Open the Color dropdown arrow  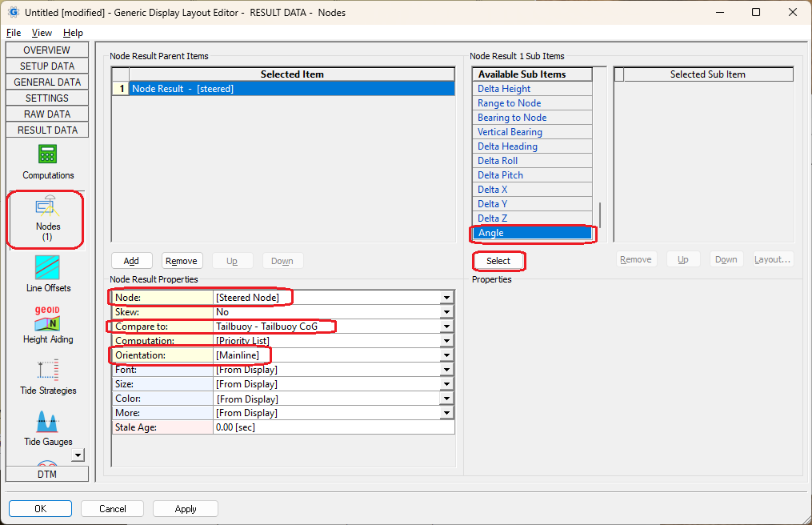pyautogui.click(x=446, y=399)
